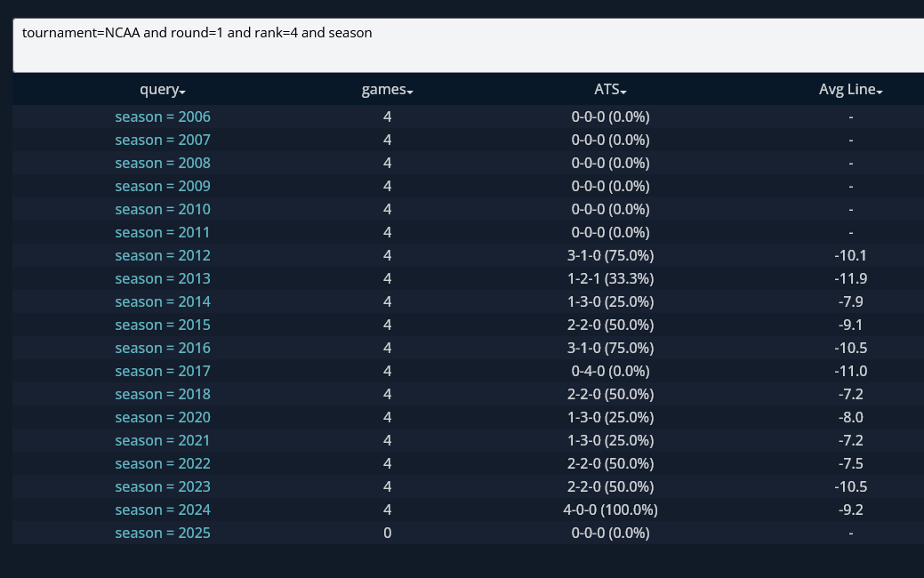Open the season = 2022 link
924x578 pixels.
click(x=163, y=463)
